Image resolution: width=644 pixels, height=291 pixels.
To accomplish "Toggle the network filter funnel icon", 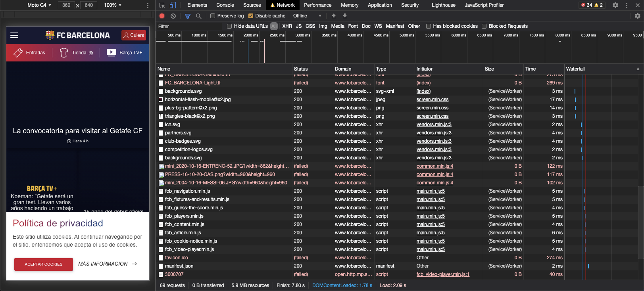I will tap(188, 16).
